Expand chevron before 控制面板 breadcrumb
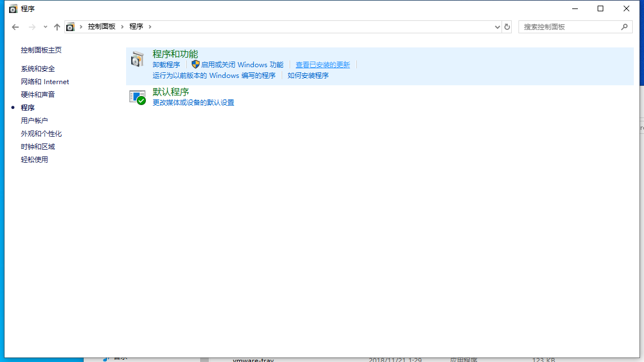This screenshot has height=362, width=644. pos(81,27)
